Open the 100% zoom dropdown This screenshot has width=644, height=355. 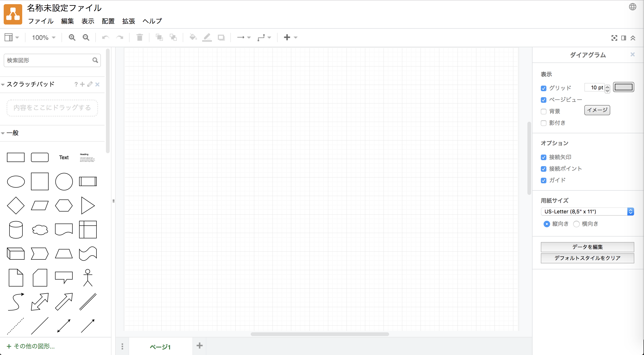(x=43, y=37)
